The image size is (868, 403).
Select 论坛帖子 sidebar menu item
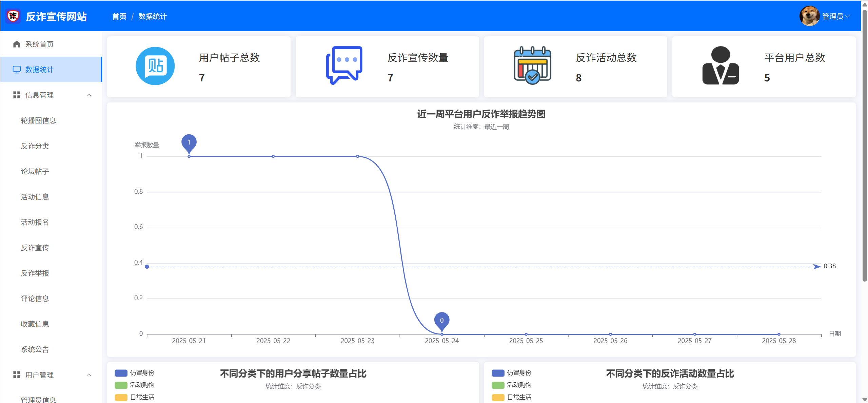coord(35,171)
